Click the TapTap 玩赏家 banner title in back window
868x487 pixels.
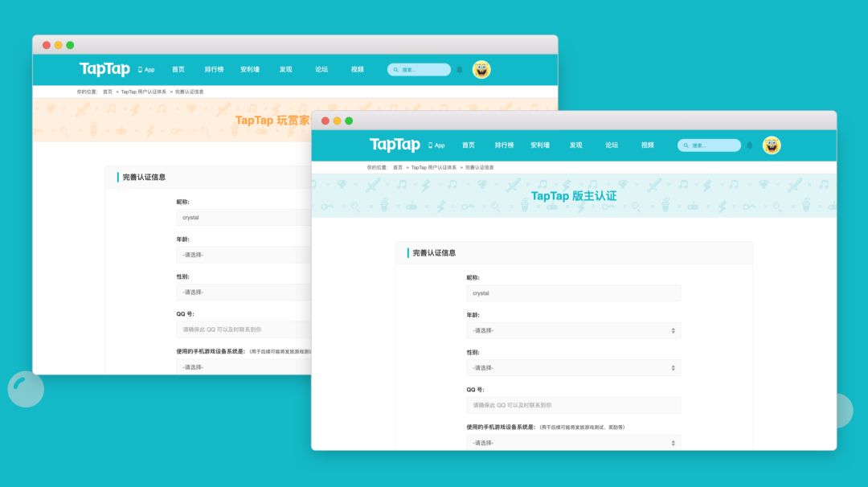272,120
